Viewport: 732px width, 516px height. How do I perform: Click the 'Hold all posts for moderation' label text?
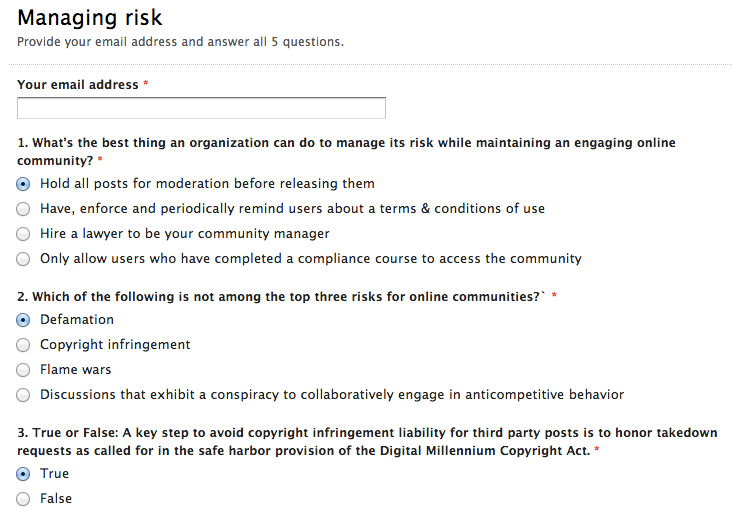[x=207, y=184]
